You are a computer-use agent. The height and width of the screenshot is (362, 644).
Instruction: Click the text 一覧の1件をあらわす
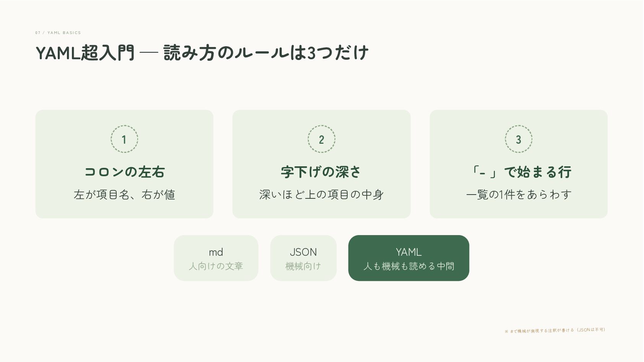click(x=519, y=195)
